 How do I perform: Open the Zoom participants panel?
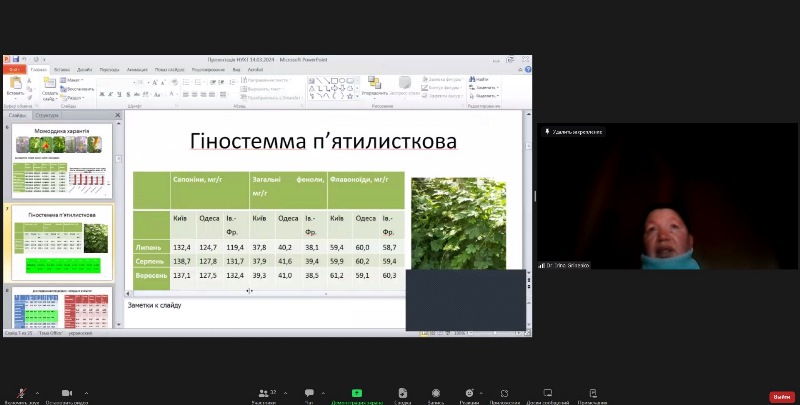coord(264,393)
